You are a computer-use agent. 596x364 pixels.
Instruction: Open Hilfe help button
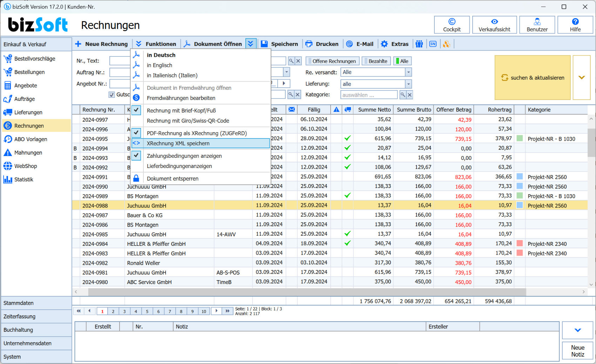[x=575, y=25]
